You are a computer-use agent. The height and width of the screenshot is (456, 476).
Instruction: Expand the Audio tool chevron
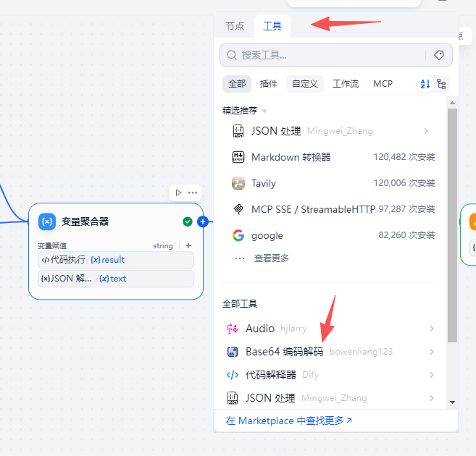point(431,329)
